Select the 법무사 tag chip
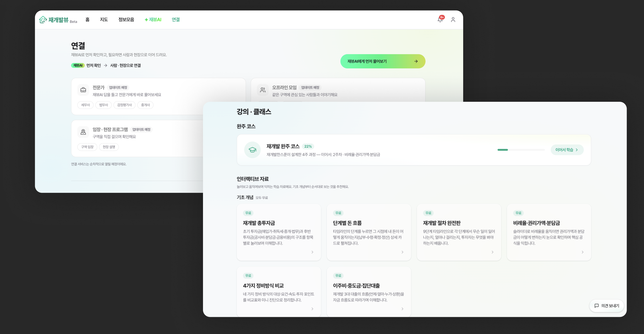 (x=103, y=105)
